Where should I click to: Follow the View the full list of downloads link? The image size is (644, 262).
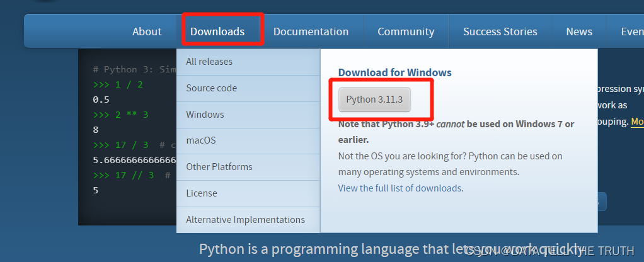400,188
